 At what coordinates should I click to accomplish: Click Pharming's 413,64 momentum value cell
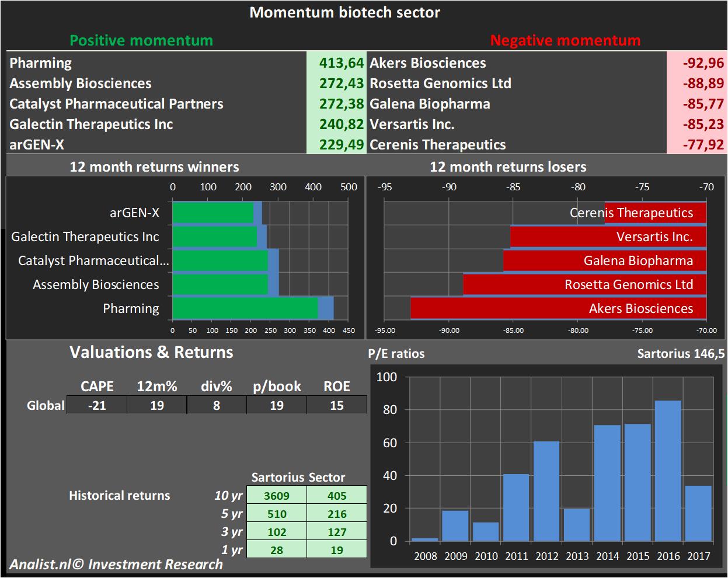point(336,63)
